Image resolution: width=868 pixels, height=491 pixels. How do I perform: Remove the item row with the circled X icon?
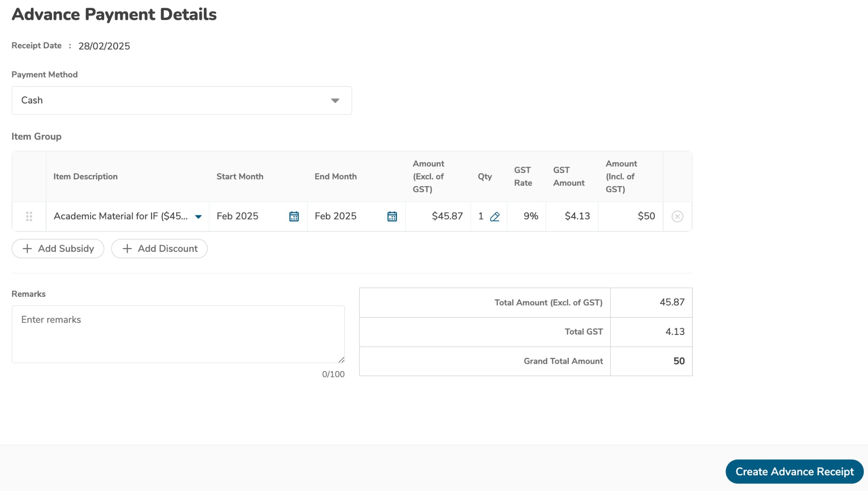(677, 216)
